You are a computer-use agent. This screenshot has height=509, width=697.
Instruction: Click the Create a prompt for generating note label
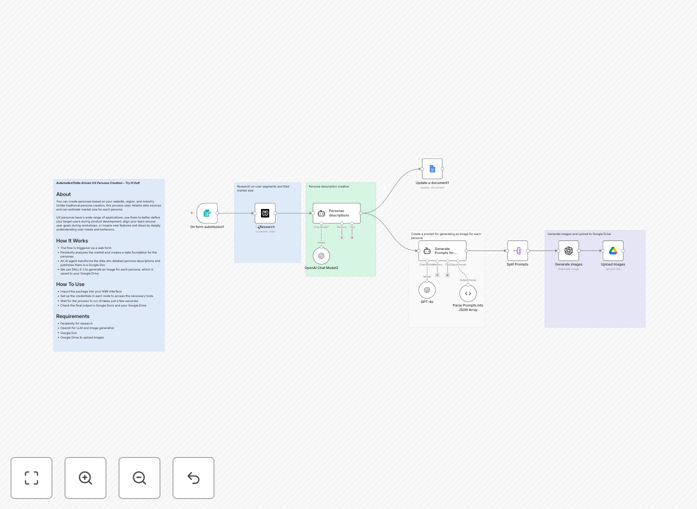pos(446,236)
